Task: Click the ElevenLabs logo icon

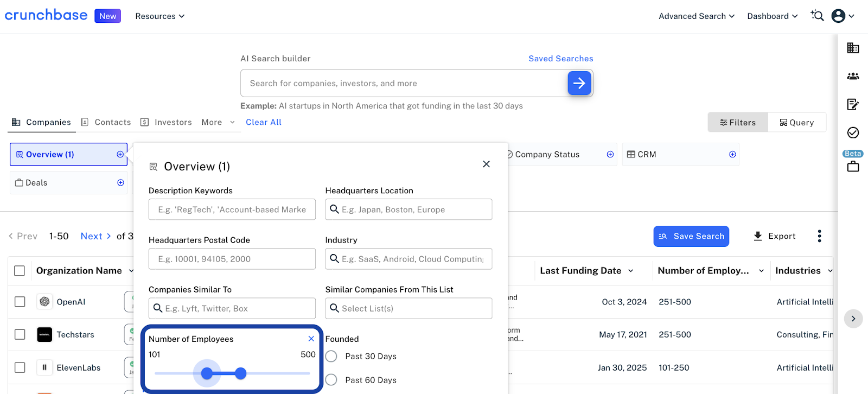Action: (x=44, y=367)
